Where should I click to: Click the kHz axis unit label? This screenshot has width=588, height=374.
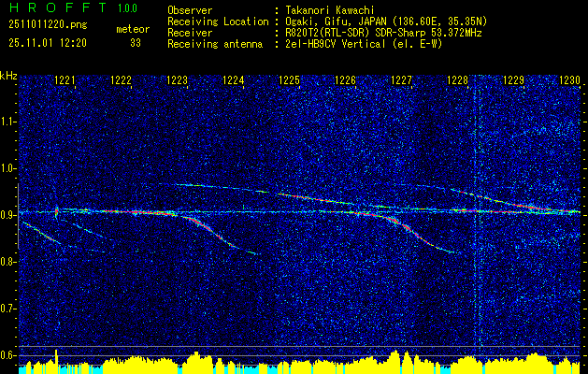pyautogui.click(x=9, y=76)
